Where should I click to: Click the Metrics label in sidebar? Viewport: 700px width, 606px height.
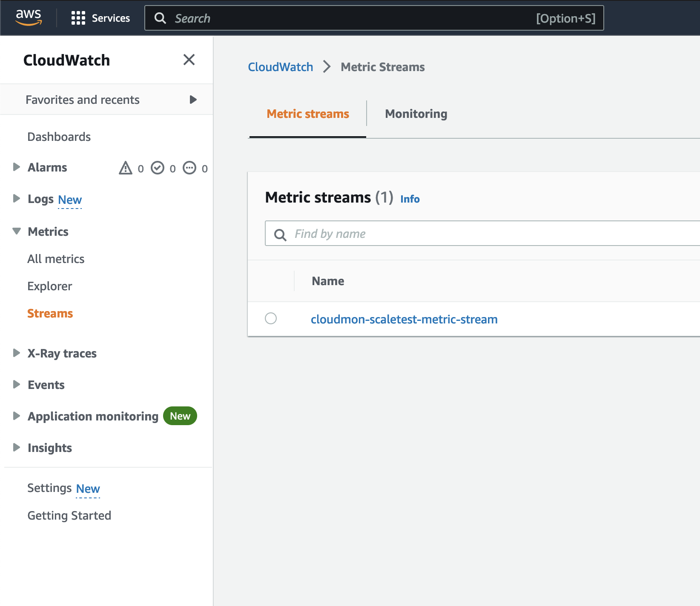pyautogui.click(x=48, y=232)
